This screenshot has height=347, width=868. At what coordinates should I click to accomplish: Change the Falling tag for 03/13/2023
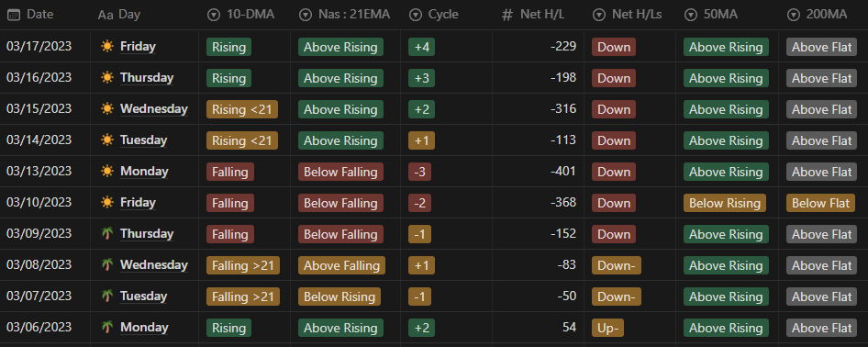coord(230,172)
